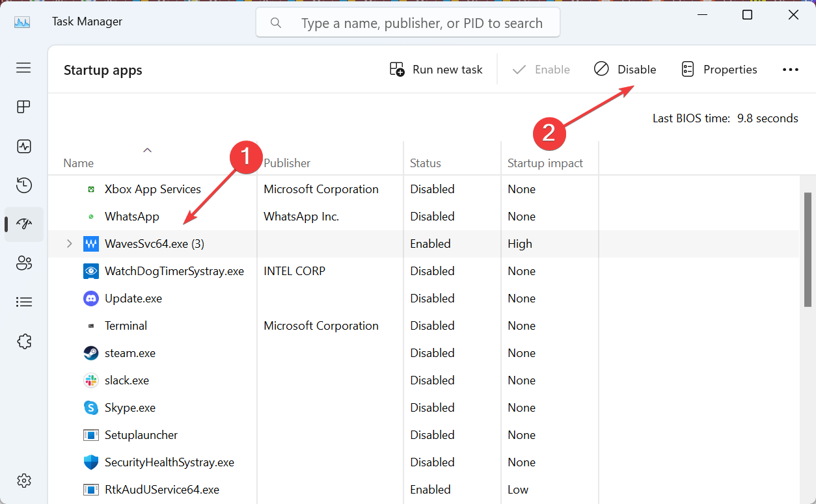This screenshot has height=504, width=816.
Task: Click the Disable button
Action: [x=625, y=70]
